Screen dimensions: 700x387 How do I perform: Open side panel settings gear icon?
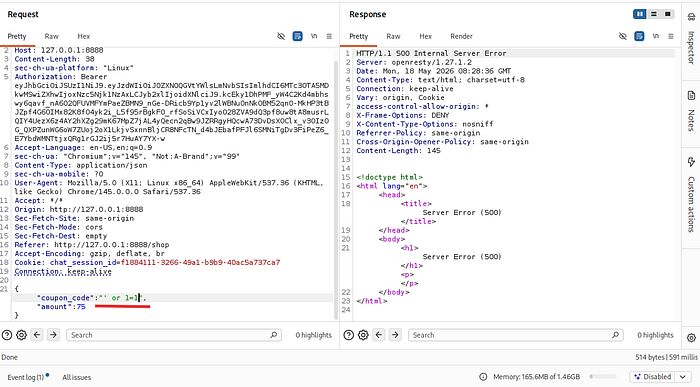691,338
